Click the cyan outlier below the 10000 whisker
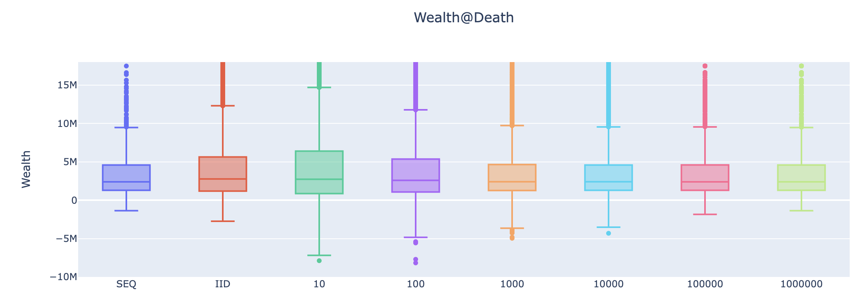868x304 pixels. [x=609, y=233]
